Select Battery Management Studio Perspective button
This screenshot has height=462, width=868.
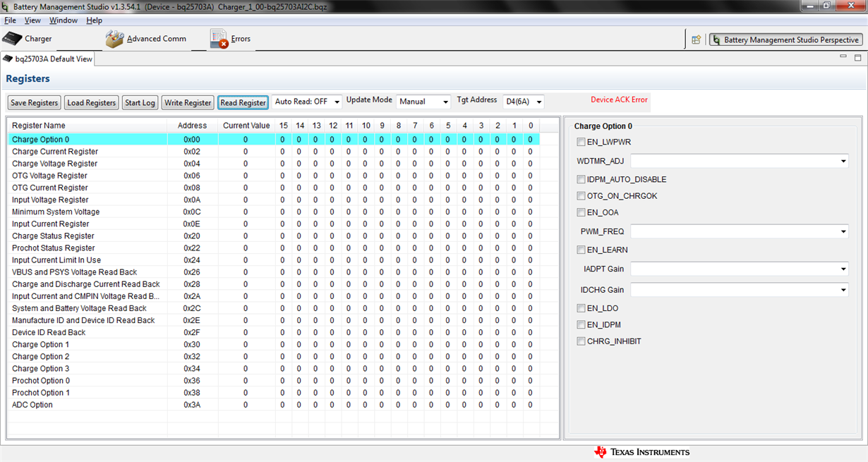tap(785, 39)
